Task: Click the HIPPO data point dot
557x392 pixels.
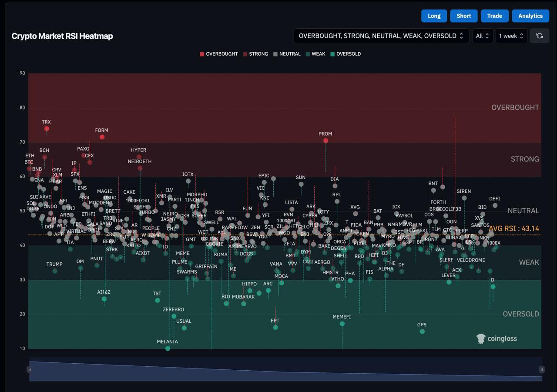Action: 250,291
